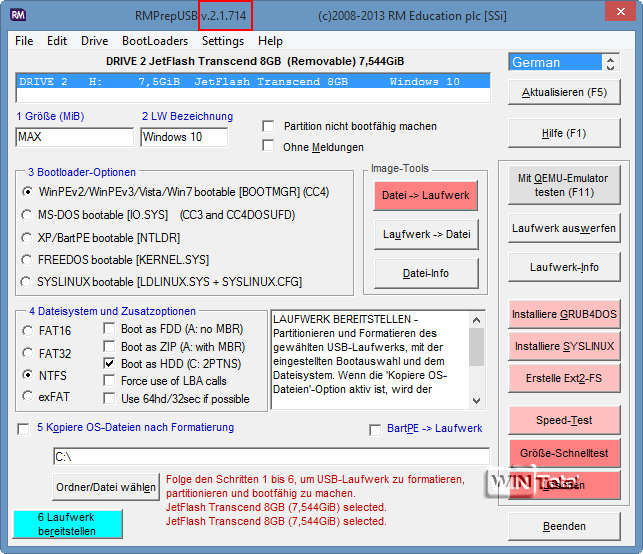The image size is (643, 554).
Task: Select MS-DOS bootable [IO.SYS] option
Action: tap(27, 215)
